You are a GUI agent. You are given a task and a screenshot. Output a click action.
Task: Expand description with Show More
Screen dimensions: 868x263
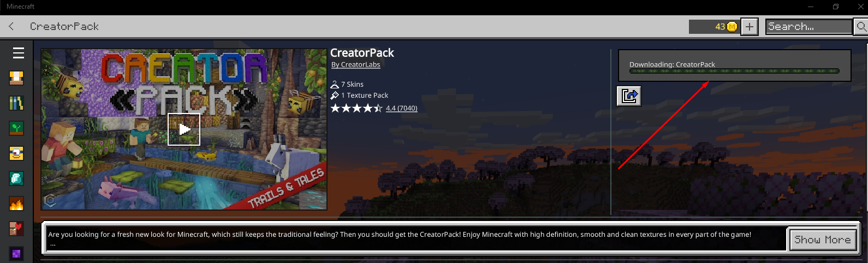pyautogui.click(x=823, y=240)
